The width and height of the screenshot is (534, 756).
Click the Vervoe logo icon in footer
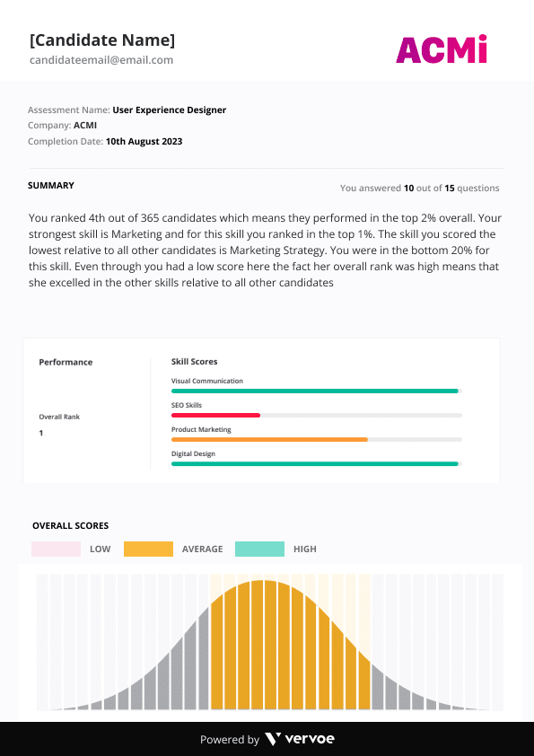tap(273, 739)
